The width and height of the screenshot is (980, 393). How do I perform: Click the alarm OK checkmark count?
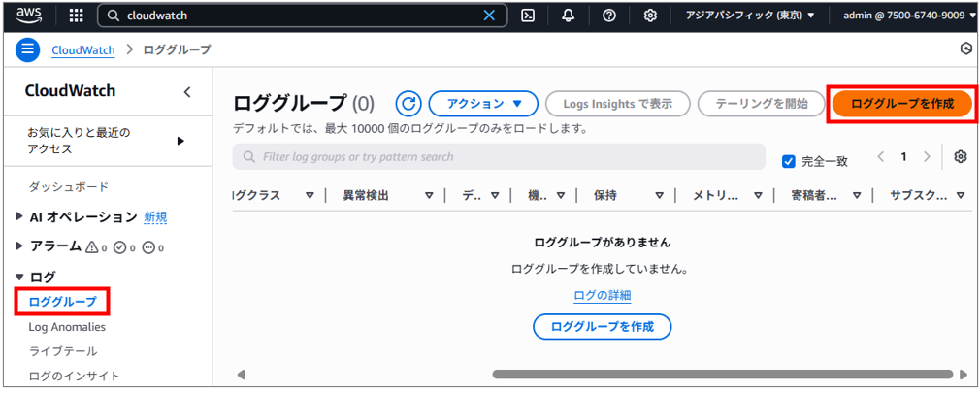[x=124, y=247]
